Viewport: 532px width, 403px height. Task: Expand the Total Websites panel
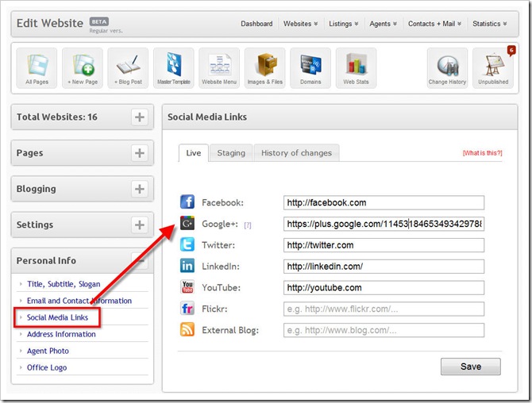point(140,117)
